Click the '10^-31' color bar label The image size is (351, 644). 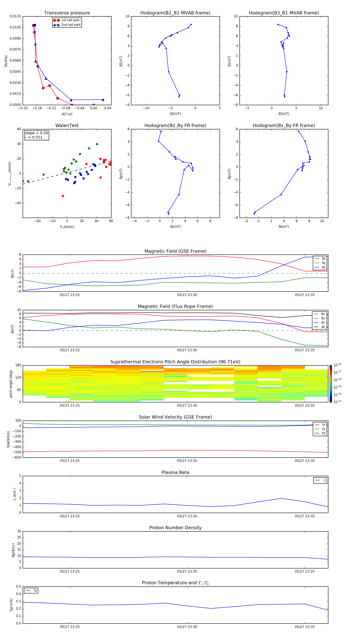tap(337, 402)
